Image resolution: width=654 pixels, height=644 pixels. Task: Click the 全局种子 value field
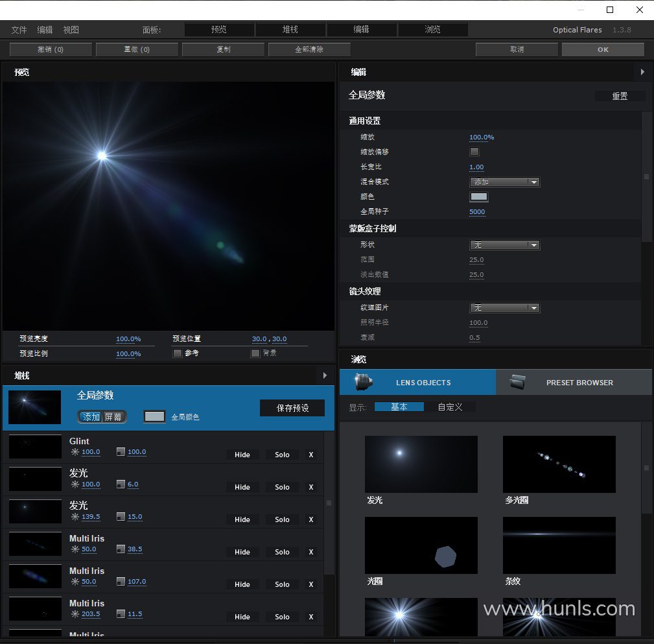[x=477, y=212]
